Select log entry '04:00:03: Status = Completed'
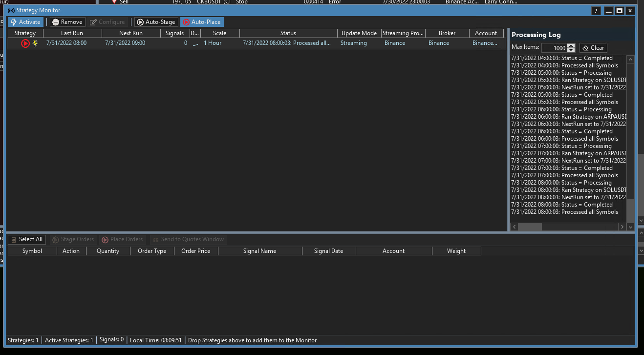644x355 pixels. (562, 58)
